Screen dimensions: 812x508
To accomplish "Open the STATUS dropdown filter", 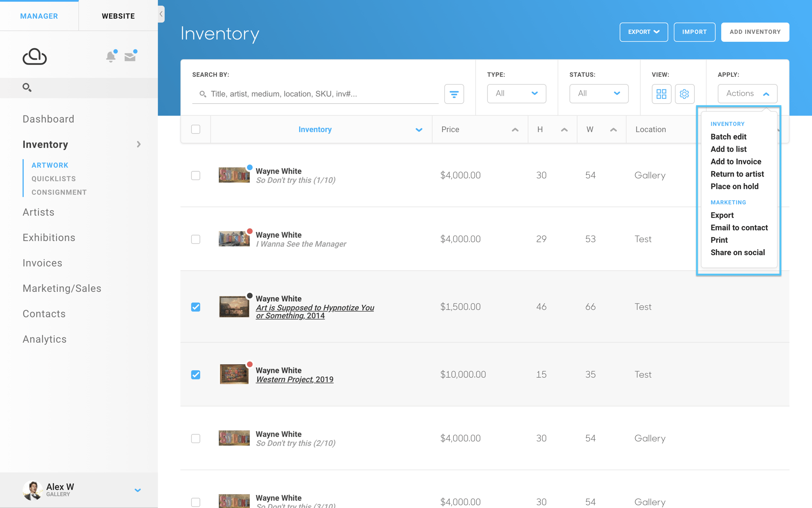I will click(599, 93).
